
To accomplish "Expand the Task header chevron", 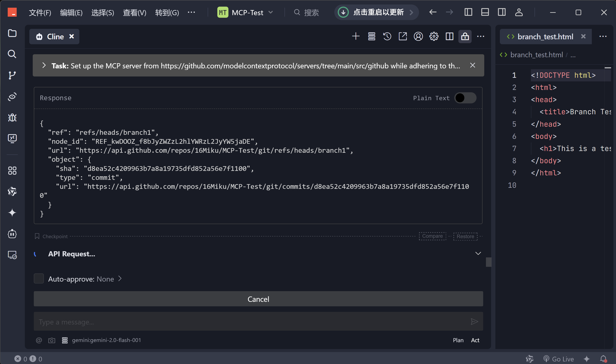I will (x=44, y=66).
